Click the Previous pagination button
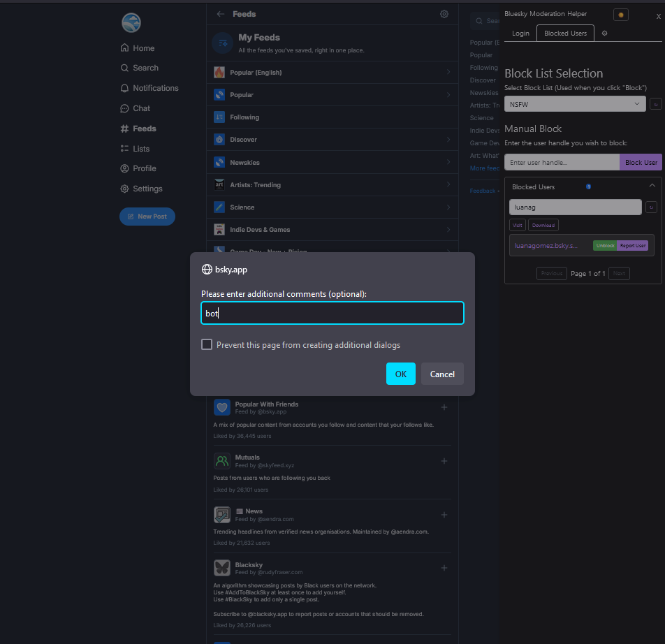Screen dimensions: 665x644 [x=551, y=274]
